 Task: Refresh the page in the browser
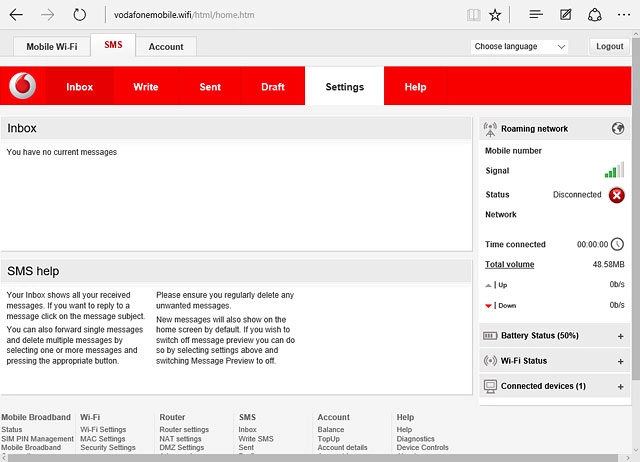[80, 15]
